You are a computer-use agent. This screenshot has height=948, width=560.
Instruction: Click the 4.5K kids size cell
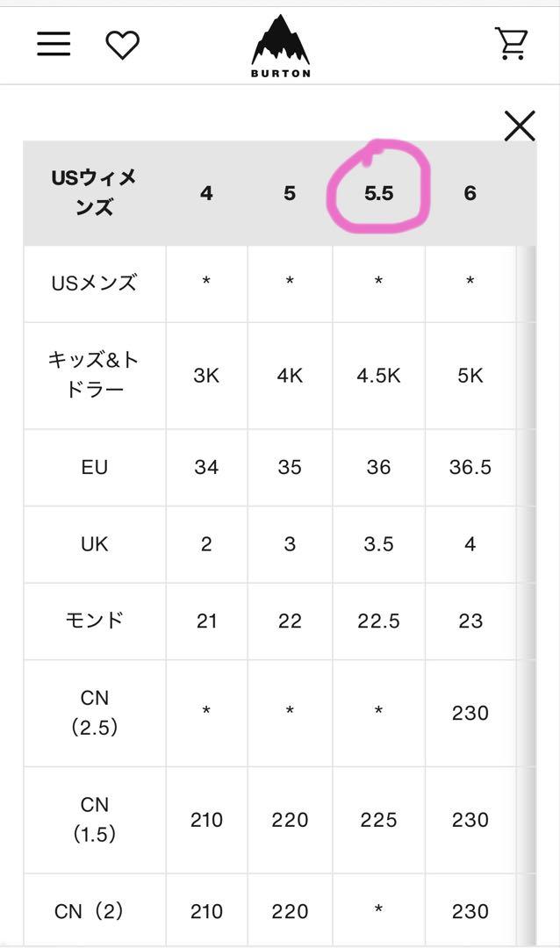point(378,376)
